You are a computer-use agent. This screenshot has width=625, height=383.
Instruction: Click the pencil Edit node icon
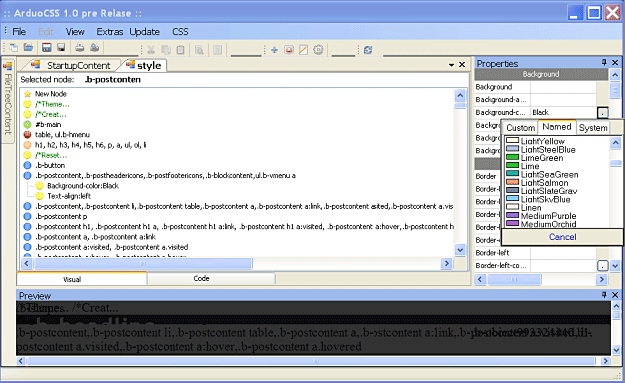click(303, 50)
